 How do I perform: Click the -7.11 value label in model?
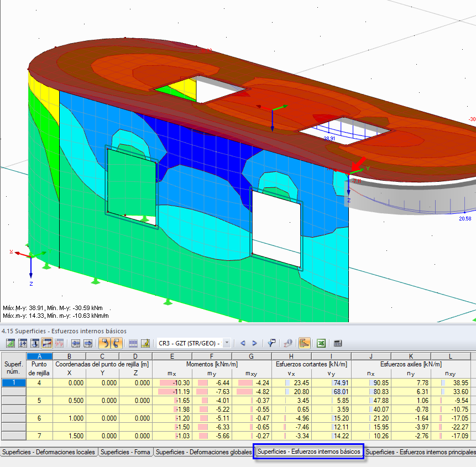pyautogui.click(x=356, y=181)
